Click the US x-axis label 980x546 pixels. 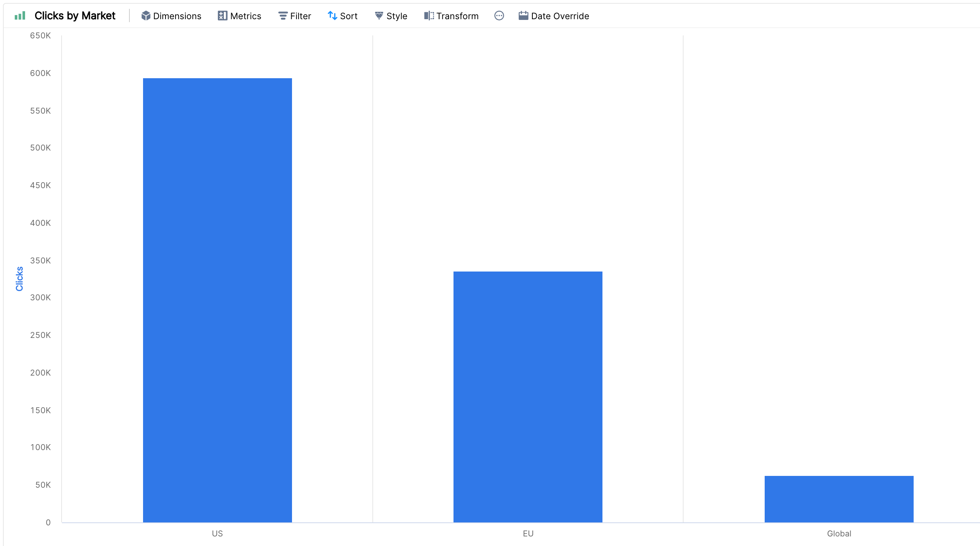point(217,533)
